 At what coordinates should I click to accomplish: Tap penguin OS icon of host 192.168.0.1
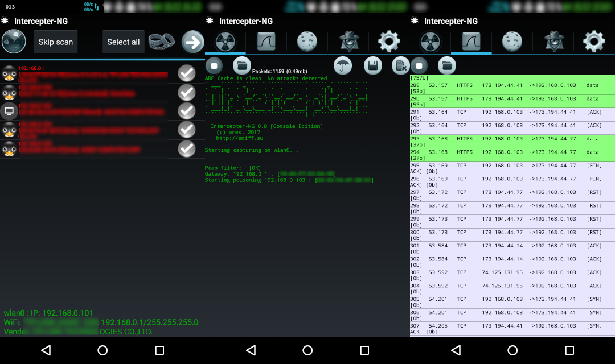9,74
